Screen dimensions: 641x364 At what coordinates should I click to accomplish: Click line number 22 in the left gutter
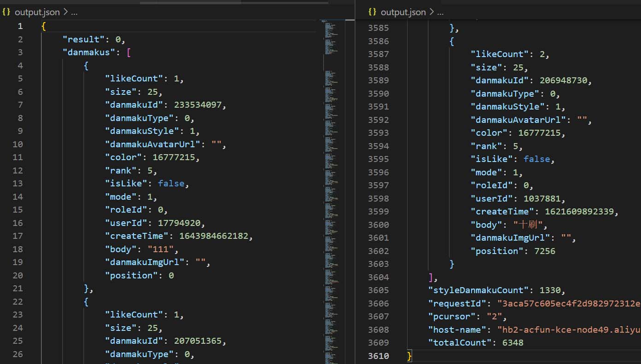(x=17, y=302)
